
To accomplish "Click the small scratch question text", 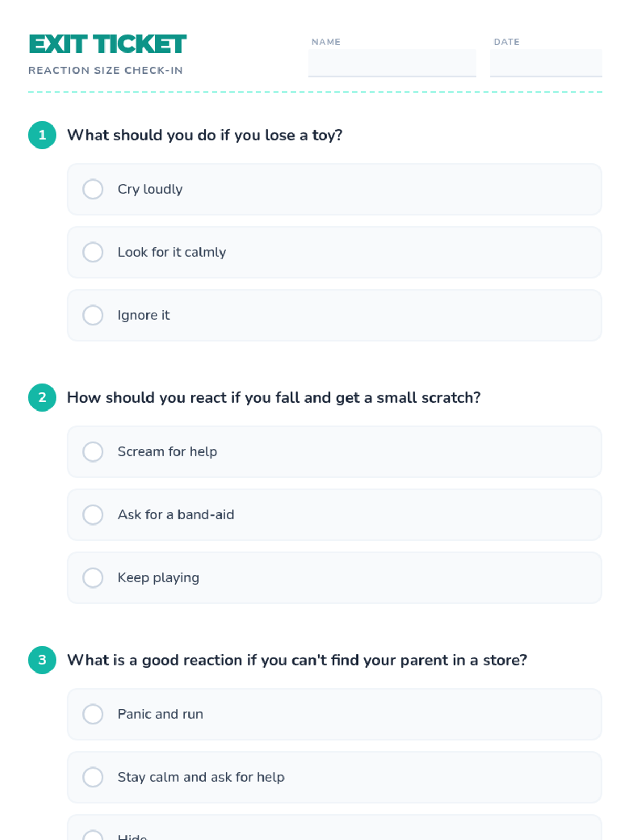I will click(274, 397).
